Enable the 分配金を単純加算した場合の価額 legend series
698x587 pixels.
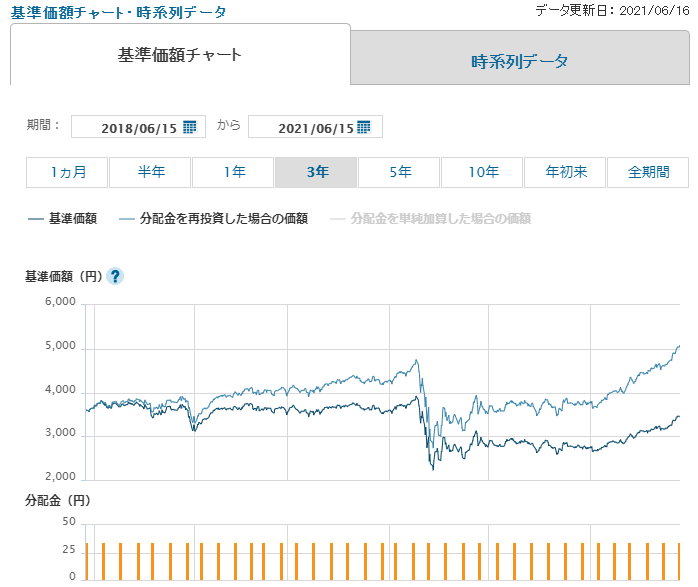click(x=430, y=219)
